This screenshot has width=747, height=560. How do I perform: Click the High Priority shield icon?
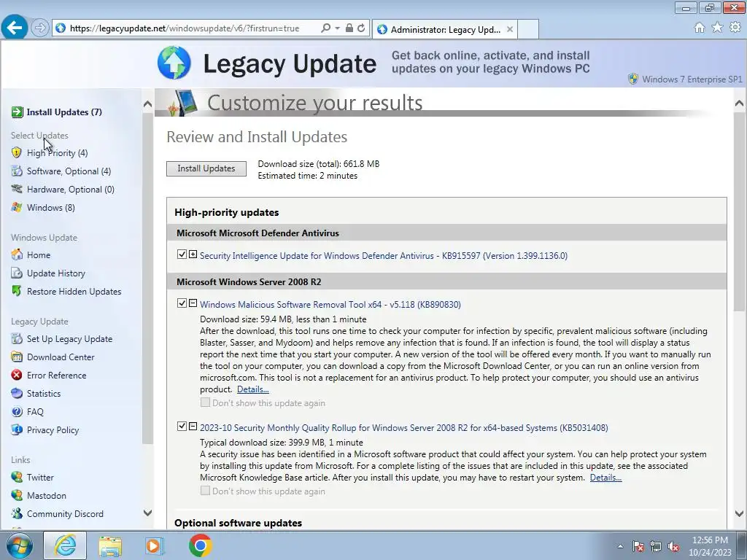click(x=17, y=153)
